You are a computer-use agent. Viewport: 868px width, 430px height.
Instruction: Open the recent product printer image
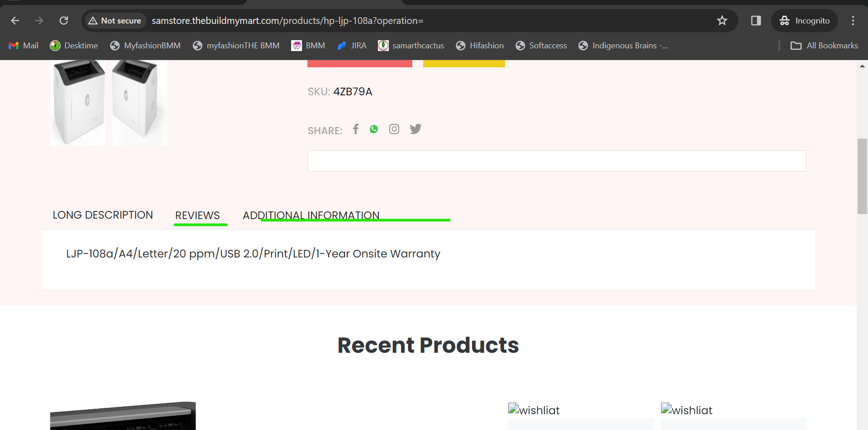(123, 416)
